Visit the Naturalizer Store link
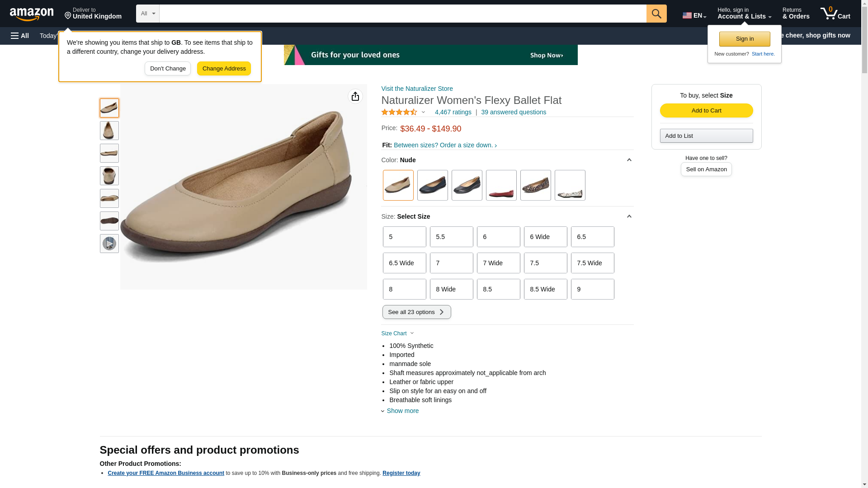This screenshot has width=868, height=488. (417, 89)
